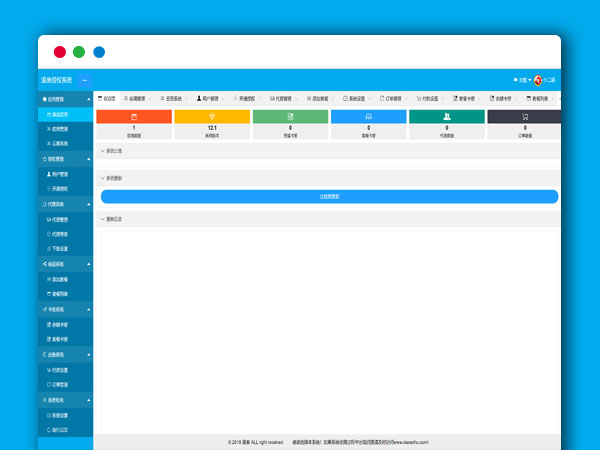Open the theme dropdown in the top-right header

[520, 80]
